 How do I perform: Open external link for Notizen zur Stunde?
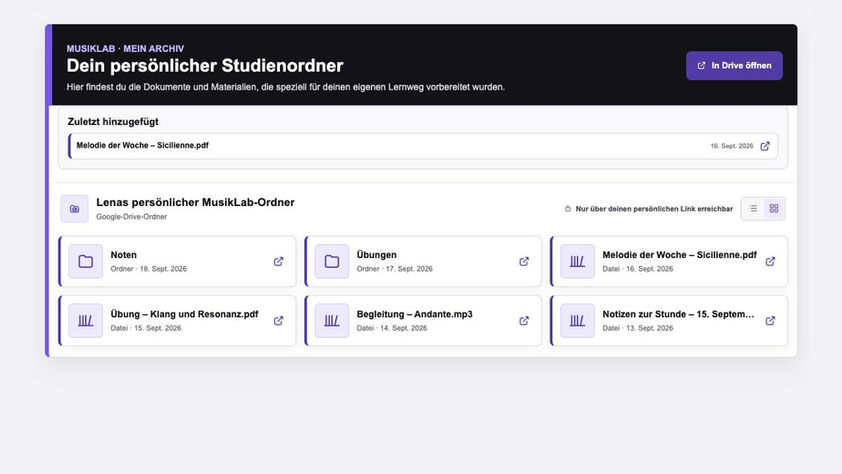pos(770,320)
